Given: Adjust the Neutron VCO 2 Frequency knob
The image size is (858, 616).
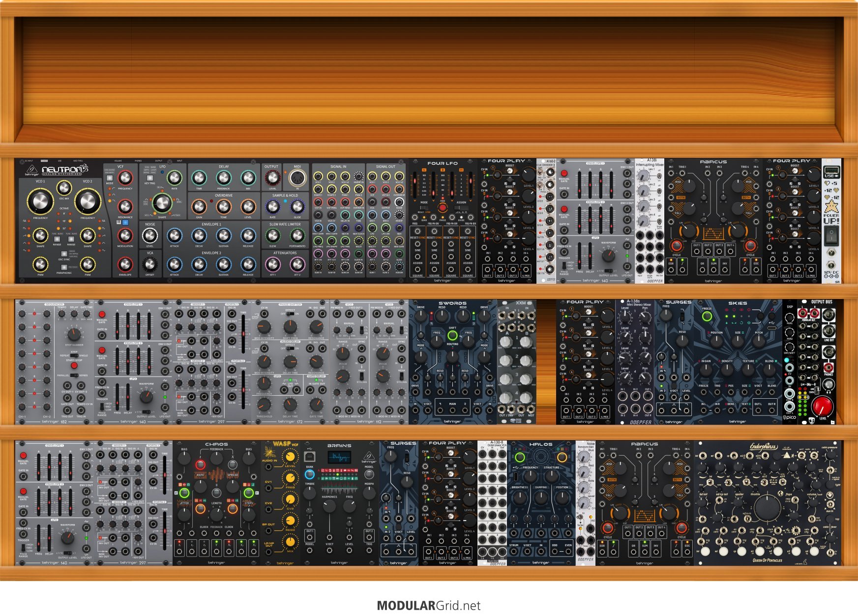Looking at the screenshot, I should (x=88, y=201).
